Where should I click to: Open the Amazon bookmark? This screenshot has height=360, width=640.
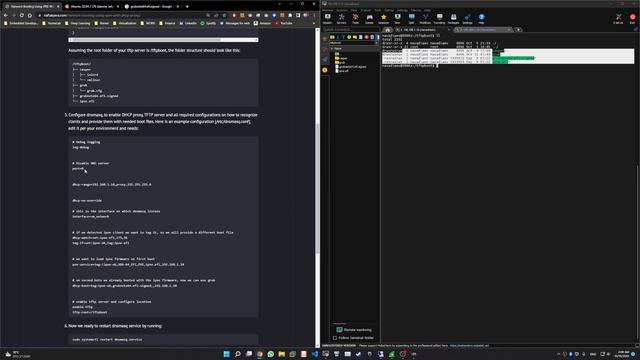(x=262, y=23)
